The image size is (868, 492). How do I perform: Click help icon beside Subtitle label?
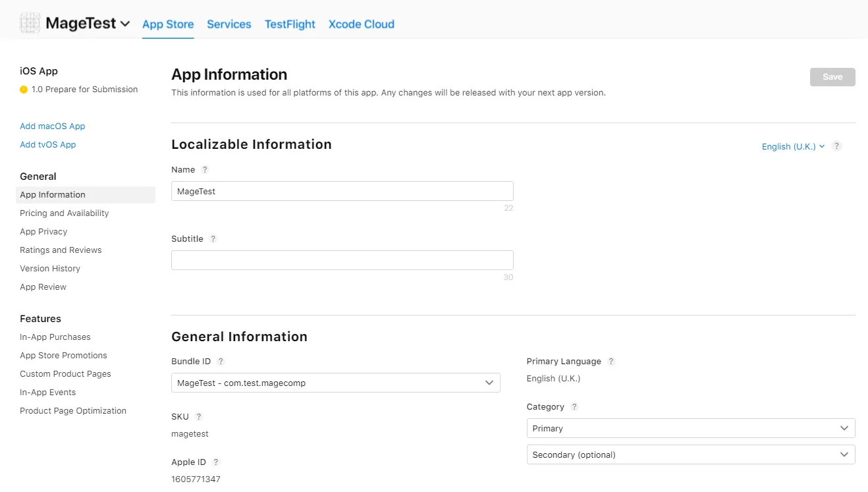click(213, 239)
